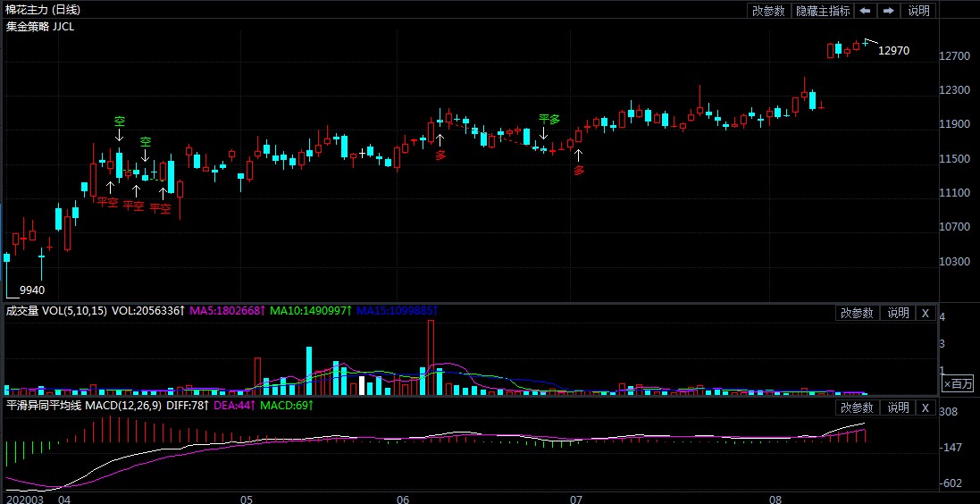The image size is (980, 504).
Task: Click 改参数 in the volume panel
Action: tap(857, 314)
